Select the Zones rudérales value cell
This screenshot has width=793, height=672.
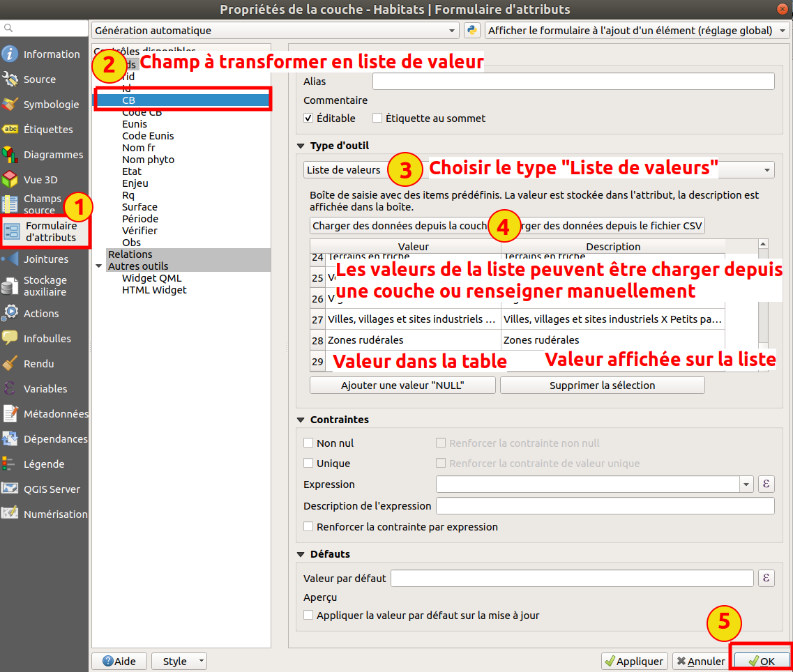(414, 339)
